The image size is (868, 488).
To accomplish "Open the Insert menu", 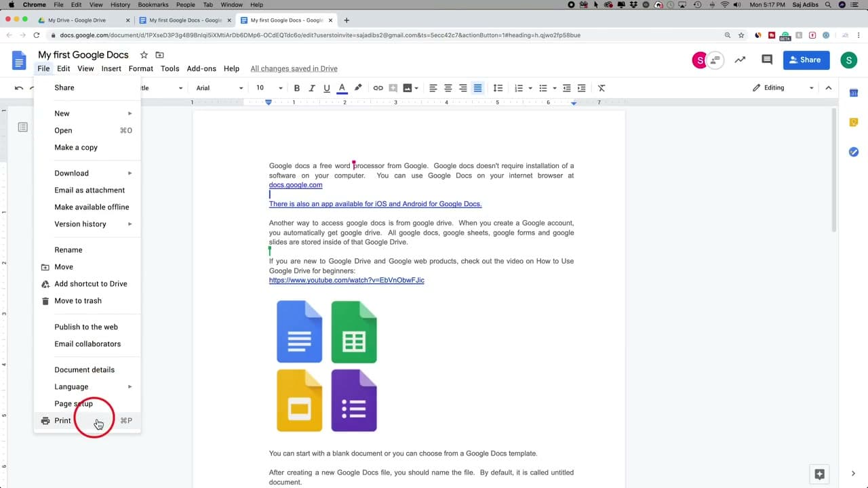I will (x=111, y=68).
